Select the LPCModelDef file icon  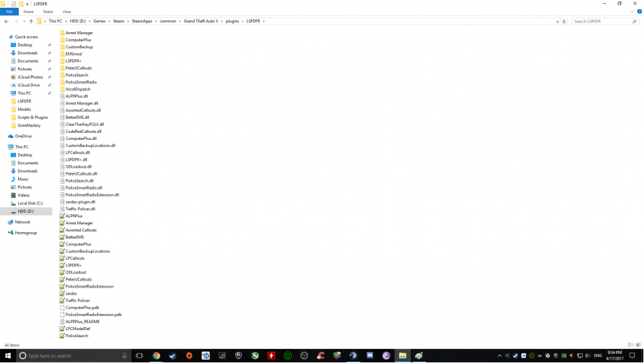click(x=62, y=329)
